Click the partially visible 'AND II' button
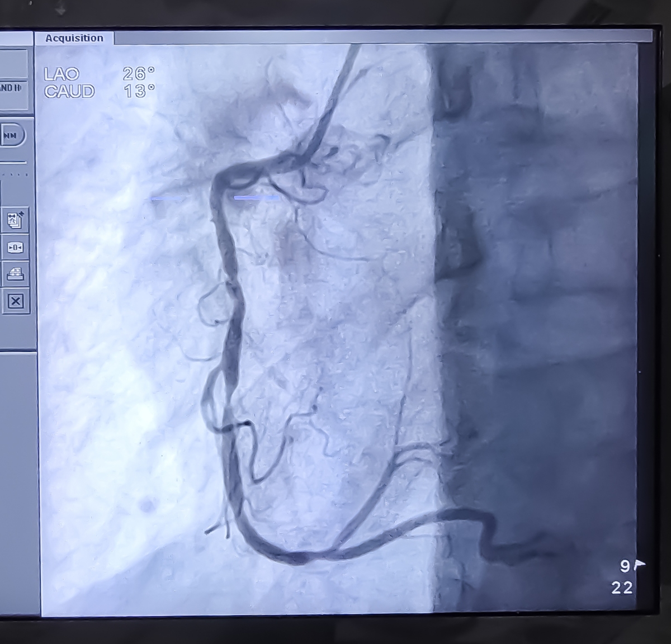Image resolution: width=671 pixels, height=644 pixels. tap(12, 88)
